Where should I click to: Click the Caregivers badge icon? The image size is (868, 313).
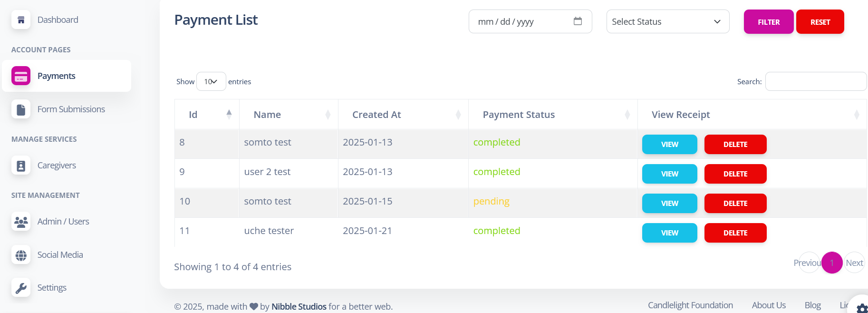[21, 166]
